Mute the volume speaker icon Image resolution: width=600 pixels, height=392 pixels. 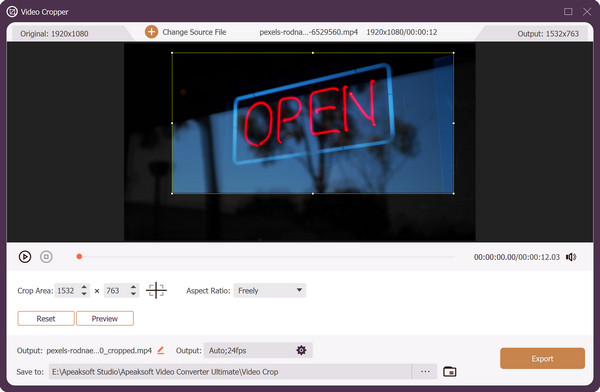coord(571,257)
